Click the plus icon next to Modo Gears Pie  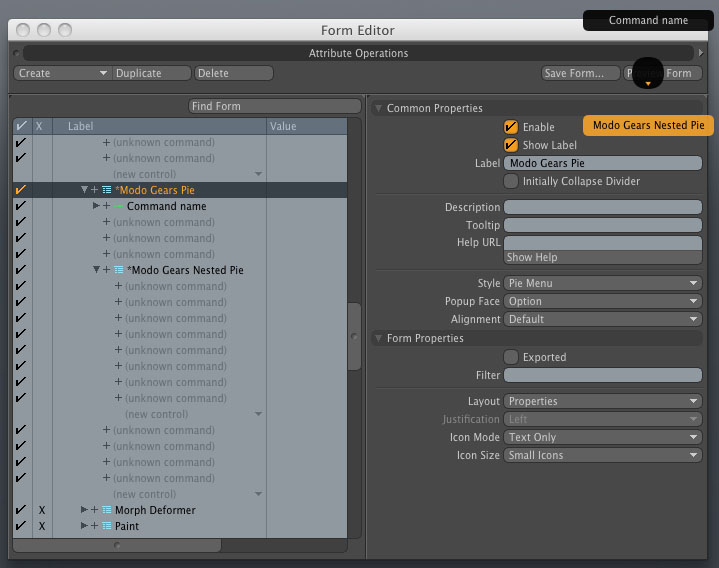tap(94, 190)
